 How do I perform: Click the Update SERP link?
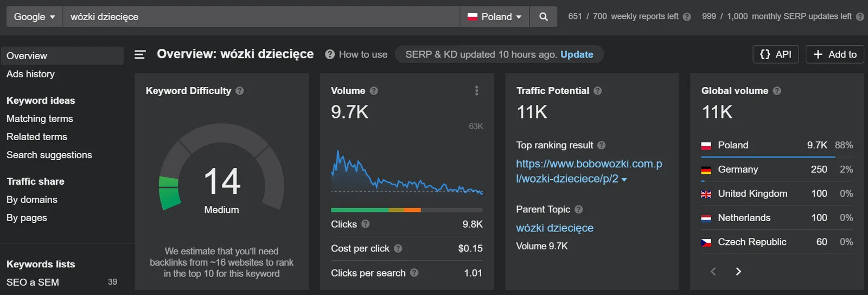(x=577, y=54)
